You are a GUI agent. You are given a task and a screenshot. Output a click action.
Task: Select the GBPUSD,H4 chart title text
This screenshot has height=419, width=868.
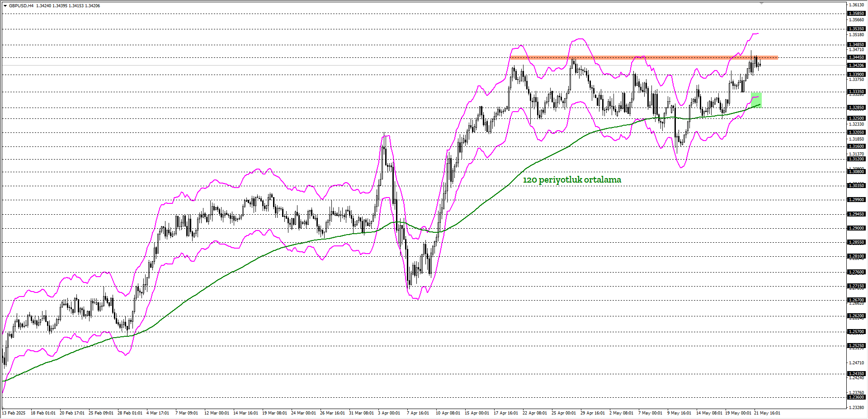(21, 6)
